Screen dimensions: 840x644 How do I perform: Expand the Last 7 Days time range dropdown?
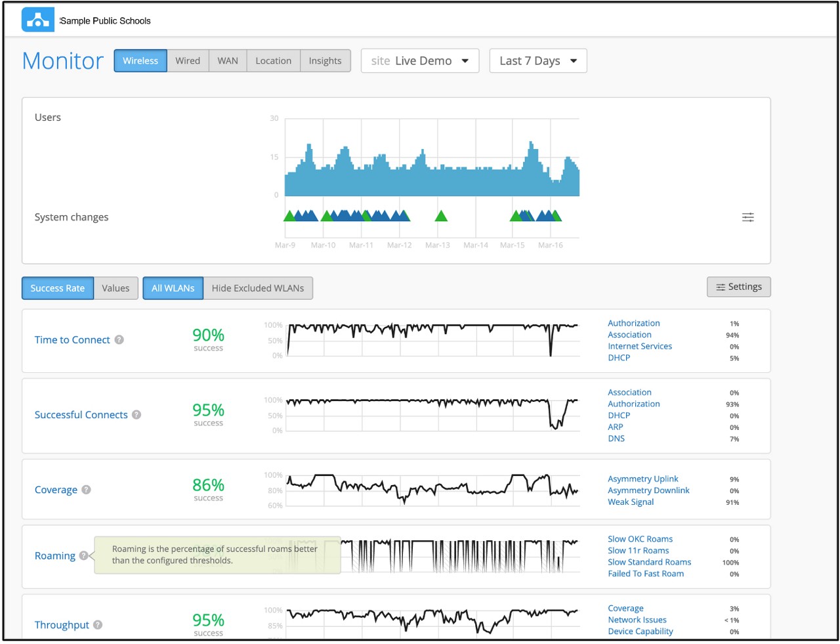537,61
